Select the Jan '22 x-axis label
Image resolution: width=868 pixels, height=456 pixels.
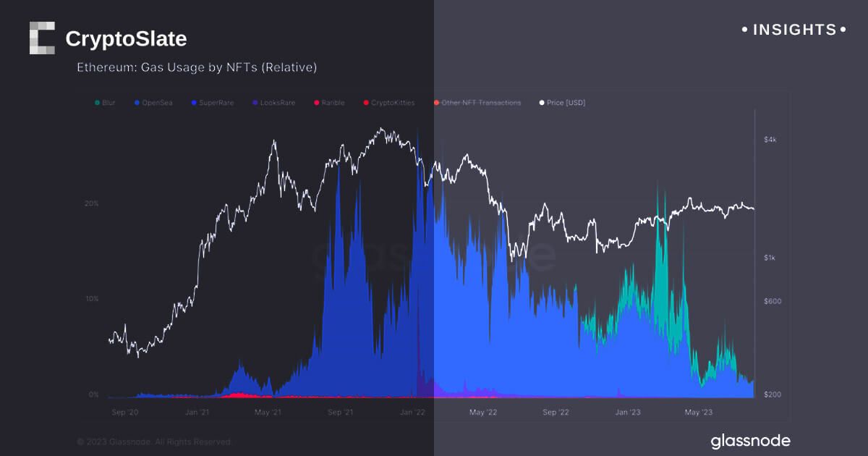coord(412,413)
